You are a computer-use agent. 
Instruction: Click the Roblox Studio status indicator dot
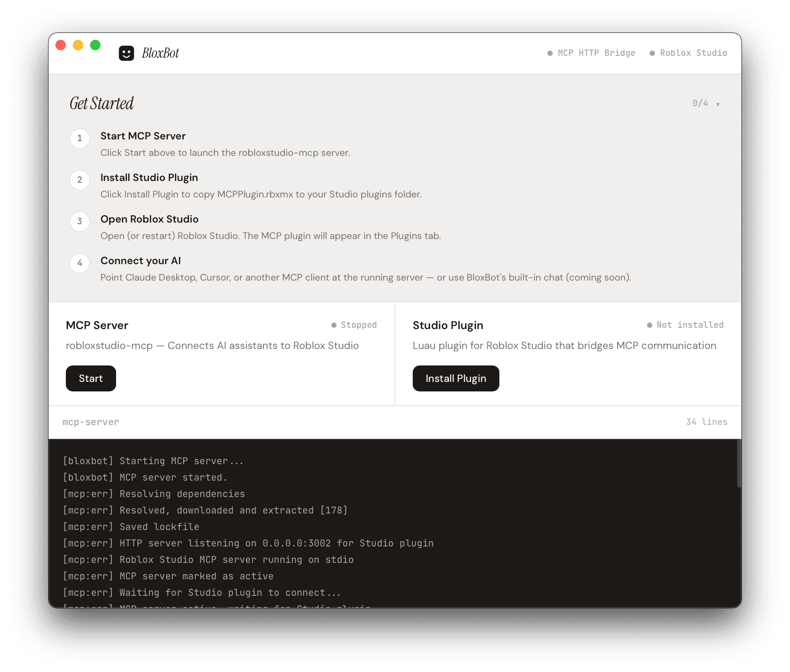coord(652,53)
